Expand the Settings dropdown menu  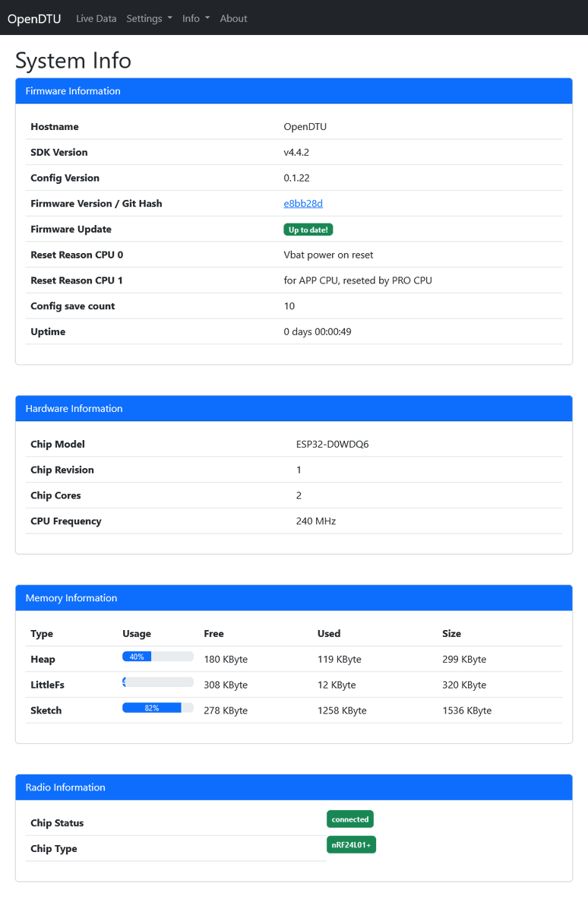point(149,19)
